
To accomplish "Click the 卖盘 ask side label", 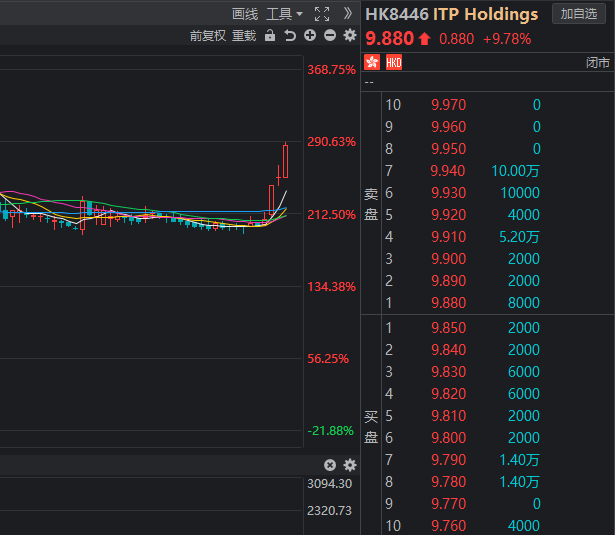I will pos(371,204).
